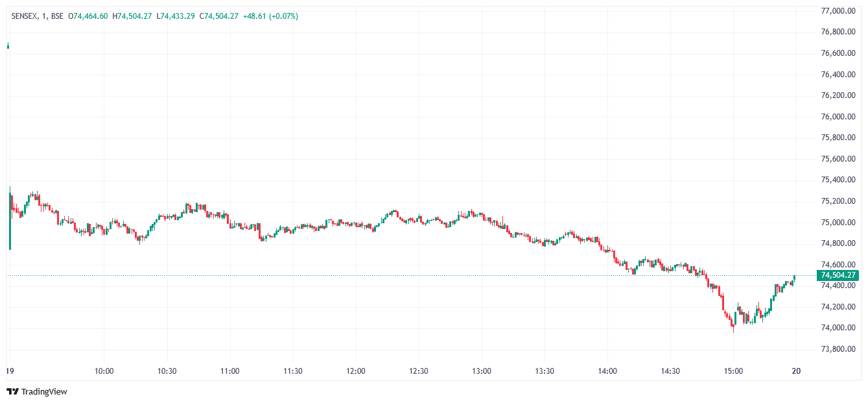Click the 10:00 time axis label
The height and width of the screenshot is (403, 868).
104,371
